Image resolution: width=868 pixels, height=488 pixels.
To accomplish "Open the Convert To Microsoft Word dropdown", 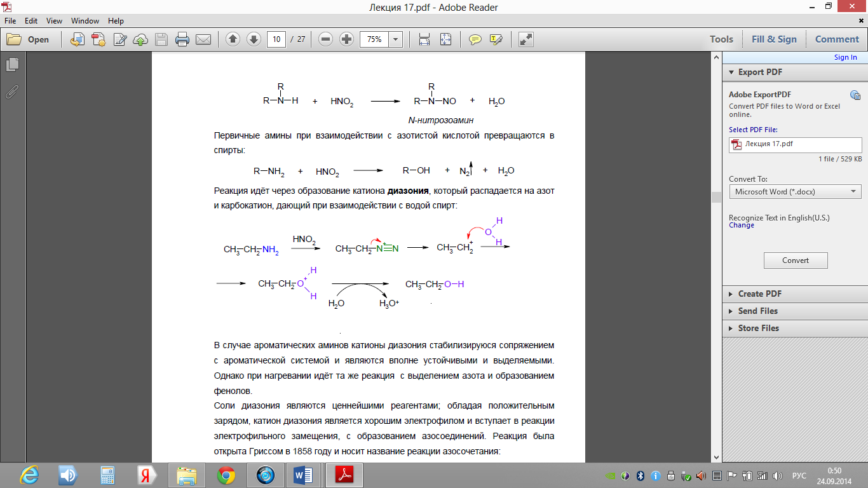I will [795, 191].
